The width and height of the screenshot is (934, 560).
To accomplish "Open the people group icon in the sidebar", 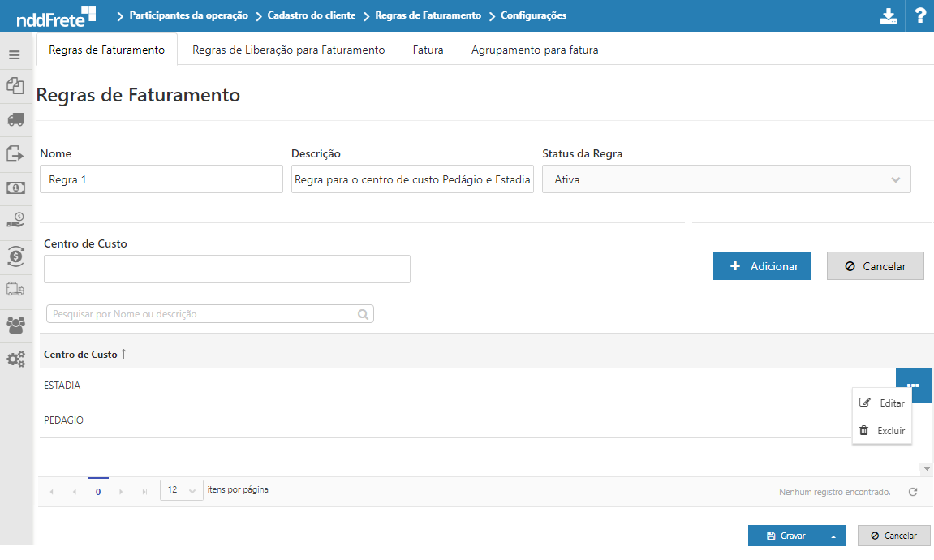I will tap(15, 325).
